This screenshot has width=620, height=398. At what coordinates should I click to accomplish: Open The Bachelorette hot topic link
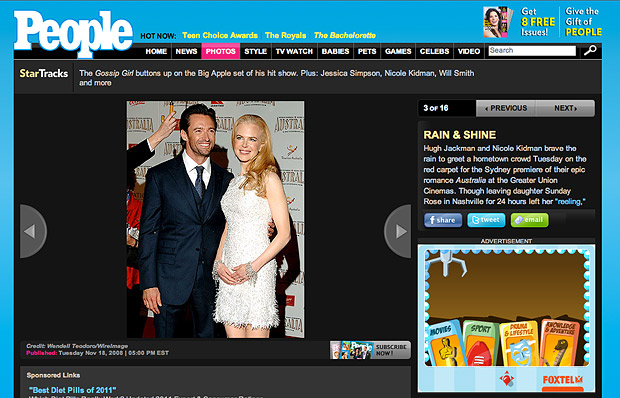[344, 36]
